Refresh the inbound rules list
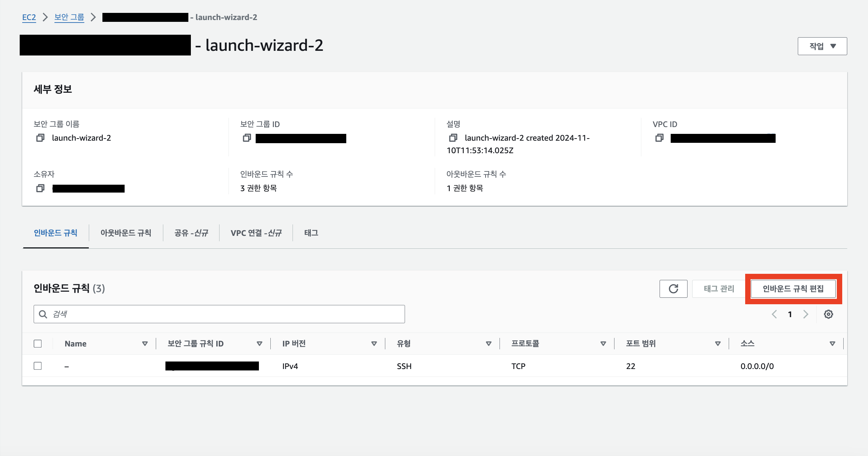The height and width of the screenshot is (456, 868). point(673,288)
